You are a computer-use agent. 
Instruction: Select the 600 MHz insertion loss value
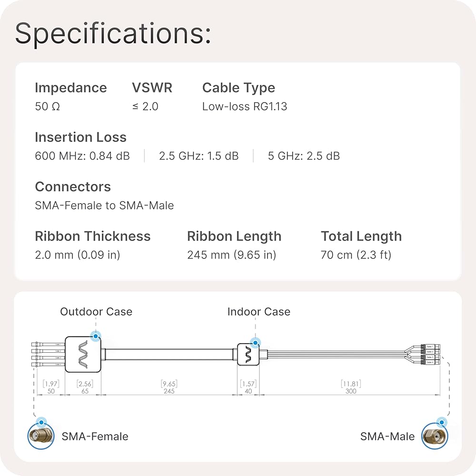coord(82,156)
